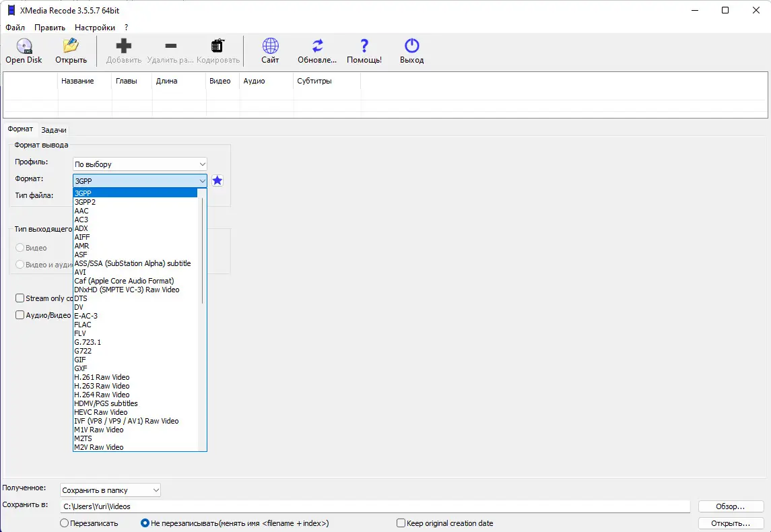Select AC3 in the format list
This screenshot has width=771, height=532.
135,220
